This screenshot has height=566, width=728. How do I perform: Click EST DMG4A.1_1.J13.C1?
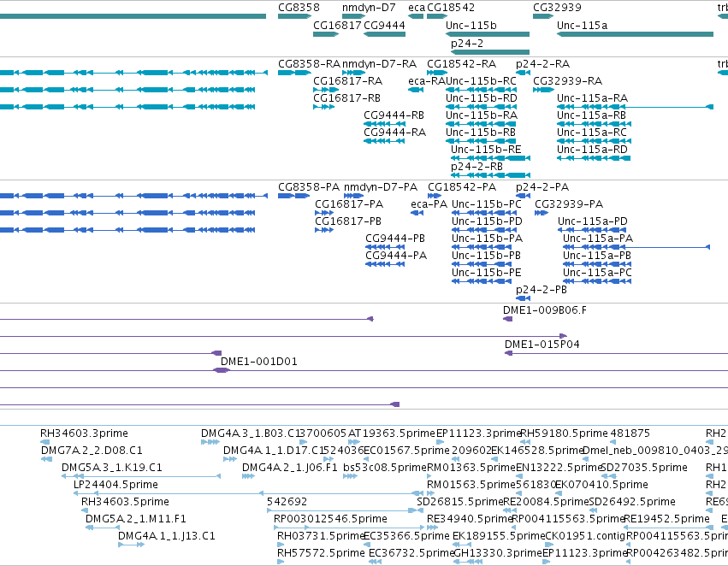click(x=132, y=545)
